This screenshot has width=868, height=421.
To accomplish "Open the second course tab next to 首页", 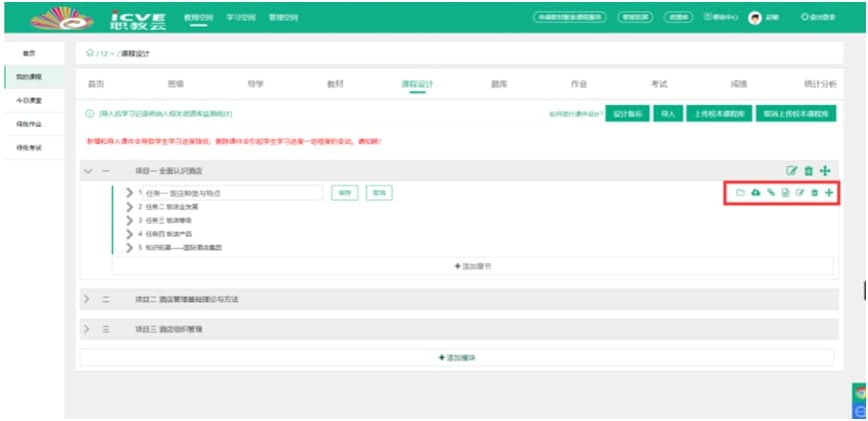I will tap(176, 84).
